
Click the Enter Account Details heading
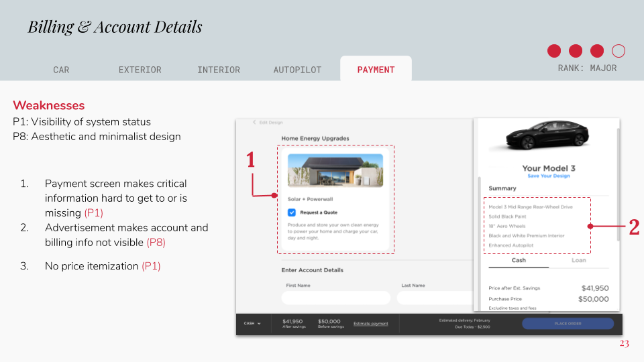pyautogui.click(x=312, y=270)
